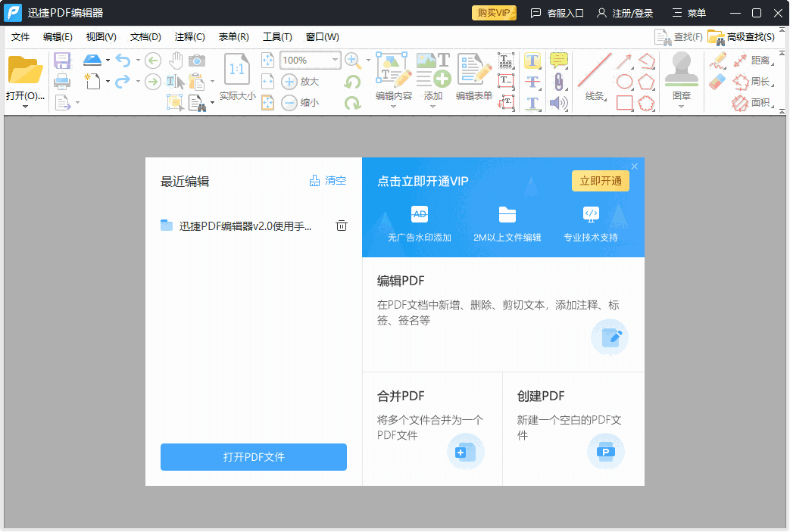
Task: Click the strikethrough text tool
Action: tap(533, 81)
